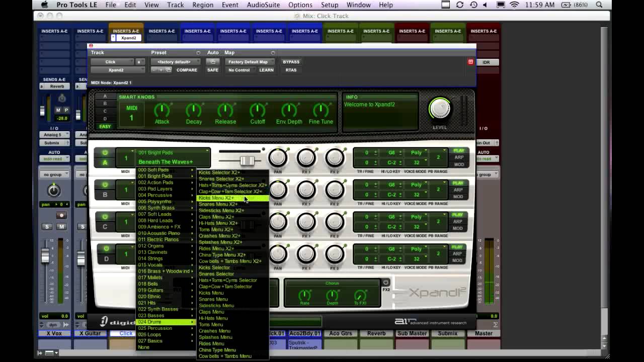The image size is (644, 362).
Task: Mute the X Vox track
Action: 61,227
